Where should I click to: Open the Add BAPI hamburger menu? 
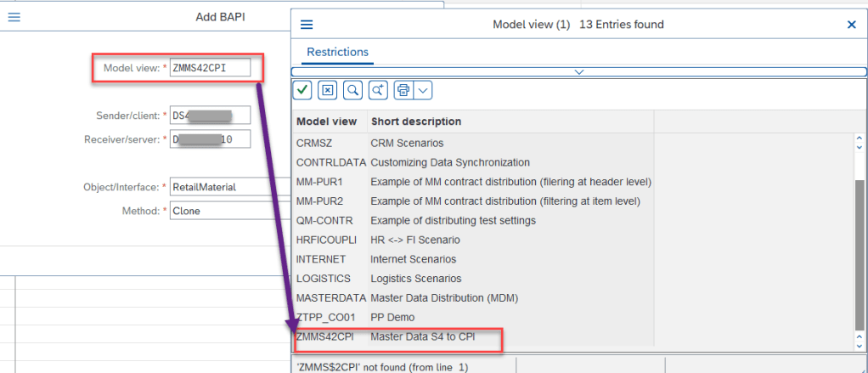14,17
